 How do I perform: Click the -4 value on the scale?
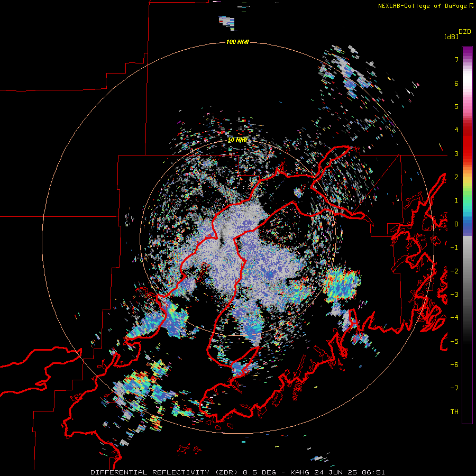(454, 318)
